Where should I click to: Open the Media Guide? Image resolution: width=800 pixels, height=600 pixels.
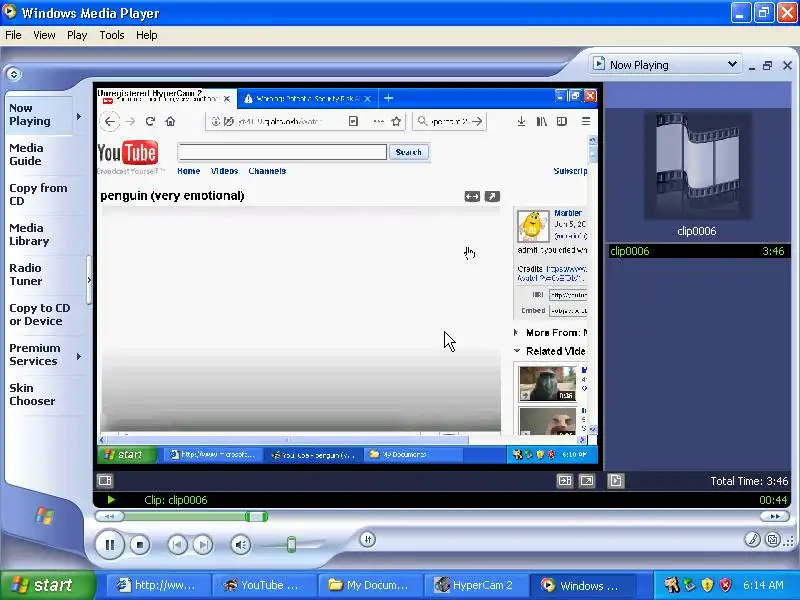pyautogui.click(x=26, y=154)
